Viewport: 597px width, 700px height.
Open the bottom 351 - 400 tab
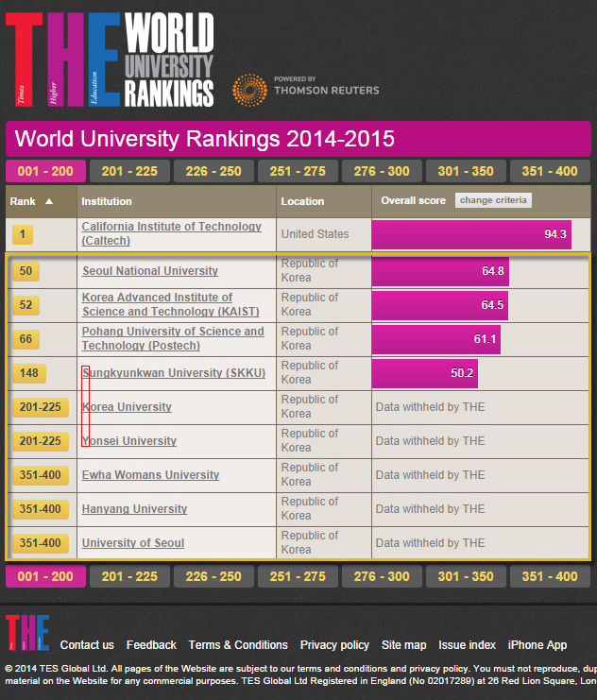click(550, 576)
